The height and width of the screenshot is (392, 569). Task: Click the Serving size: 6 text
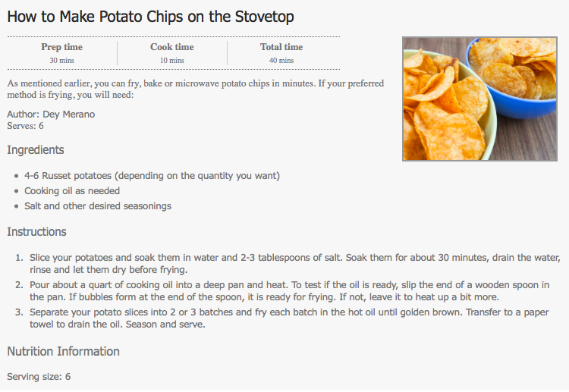(39, 376)
